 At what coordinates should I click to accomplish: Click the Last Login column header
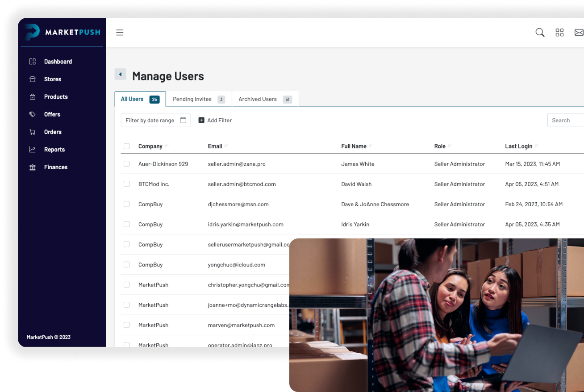(x=518, y=146)
